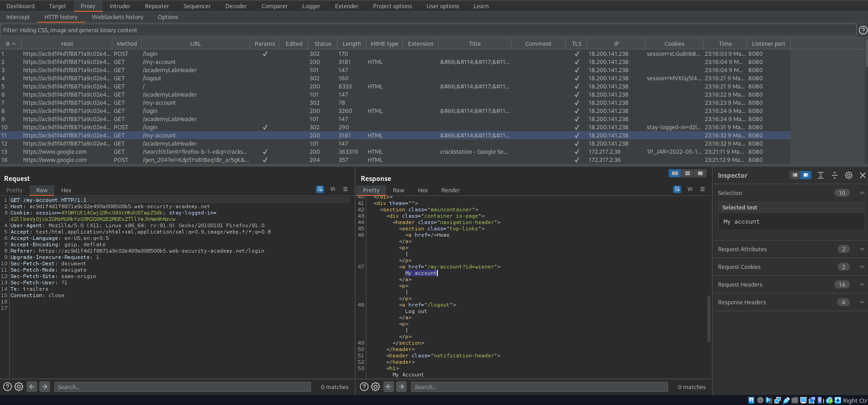The height and width of the screenshot is (405, 868).
Task: Switch Response view to Hex
Action: (x=423, y=190)
